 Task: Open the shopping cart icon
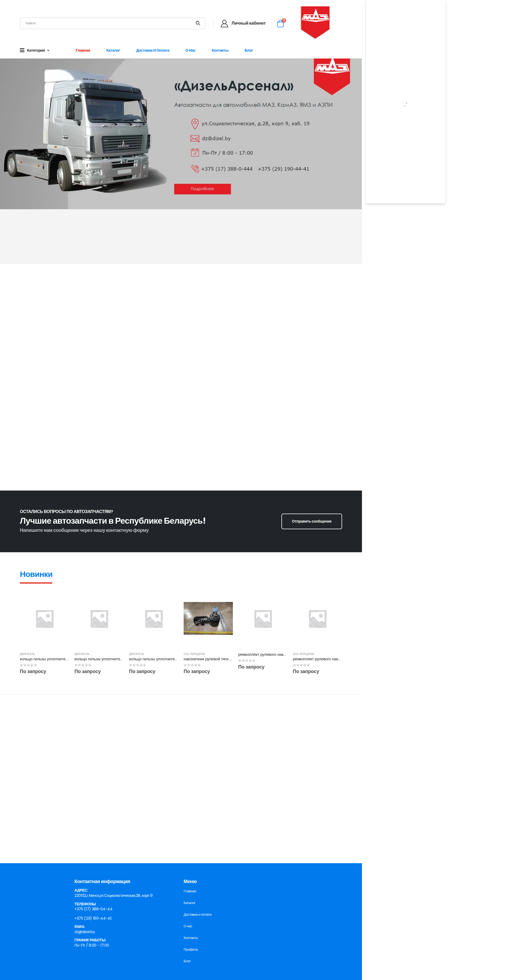(x=280, y=24)
